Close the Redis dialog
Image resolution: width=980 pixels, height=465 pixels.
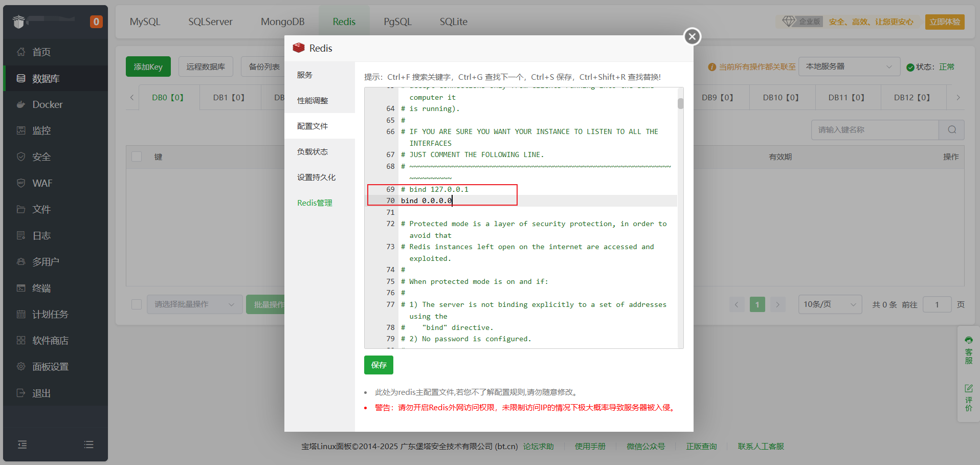point(692,36)
